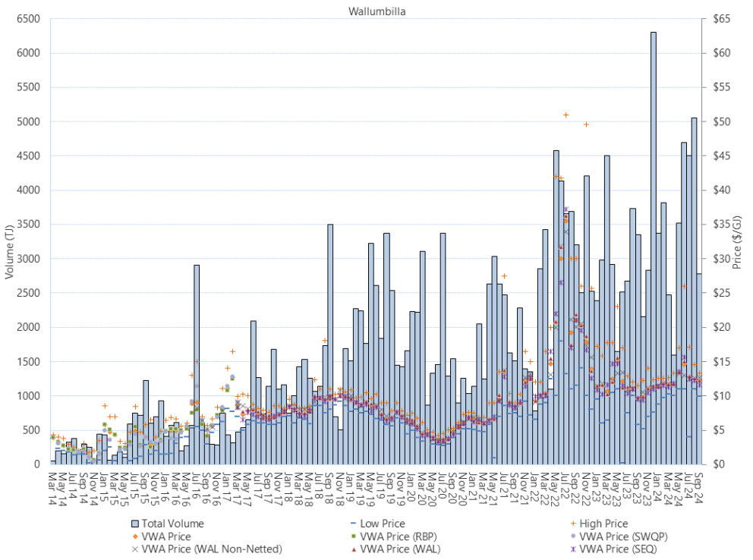
Task: Click the 6500 volume axis label
Action: point(28,19)
